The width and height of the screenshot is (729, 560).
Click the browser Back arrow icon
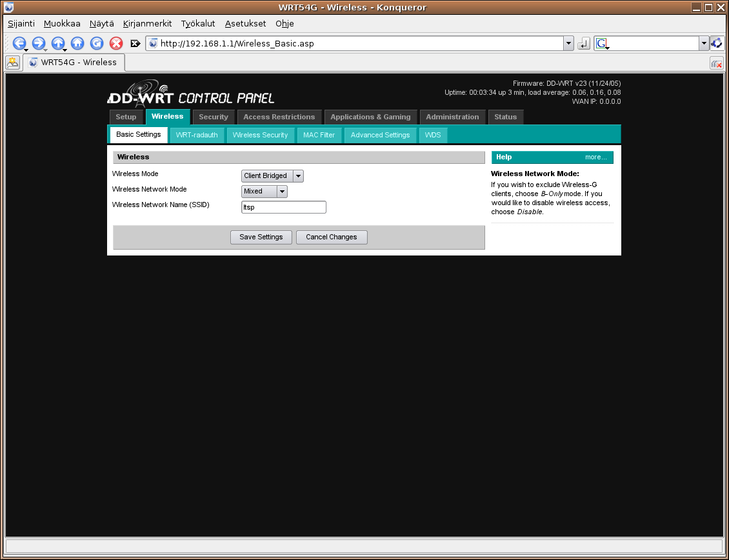pyautogui.click(x=19, y=43)
